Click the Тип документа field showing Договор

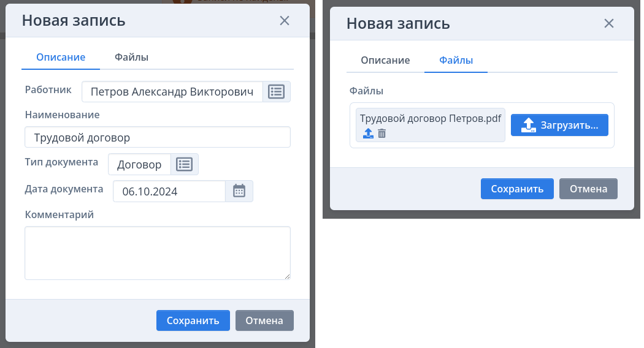(x=139, y=164)
